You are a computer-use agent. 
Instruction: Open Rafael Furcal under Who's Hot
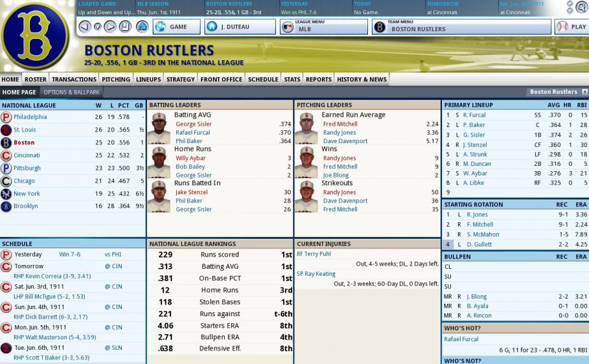click(461, 339)
